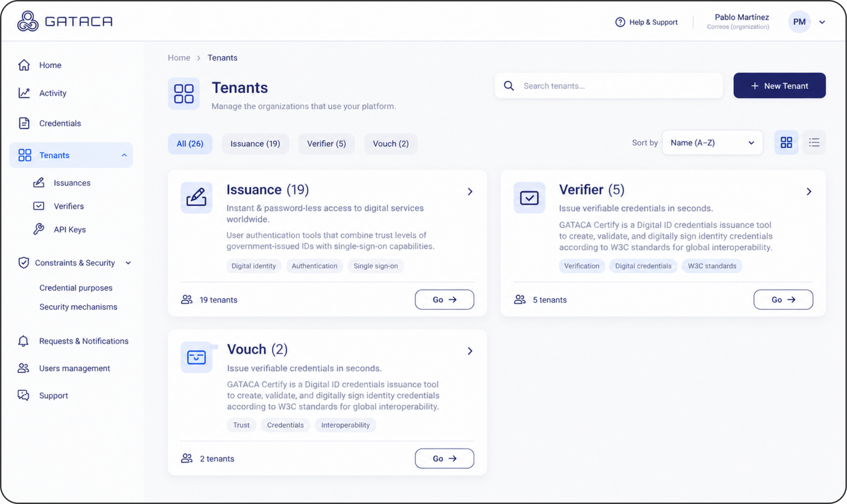847x504 pixels.
Task: Open the Support chat icon
Action: coord(24,395)
